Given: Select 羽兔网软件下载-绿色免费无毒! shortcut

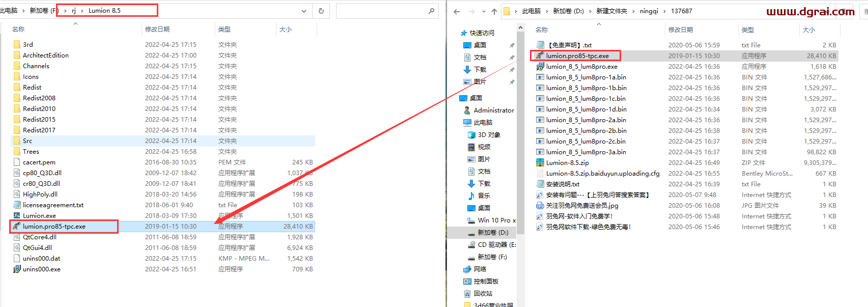Looking at the screenshot, I should 589,227.
